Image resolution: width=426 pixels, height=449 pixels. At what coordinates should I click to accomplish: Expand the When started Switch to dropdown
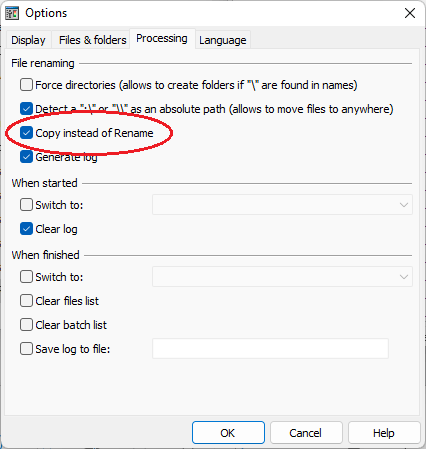[x=282, y=205]
